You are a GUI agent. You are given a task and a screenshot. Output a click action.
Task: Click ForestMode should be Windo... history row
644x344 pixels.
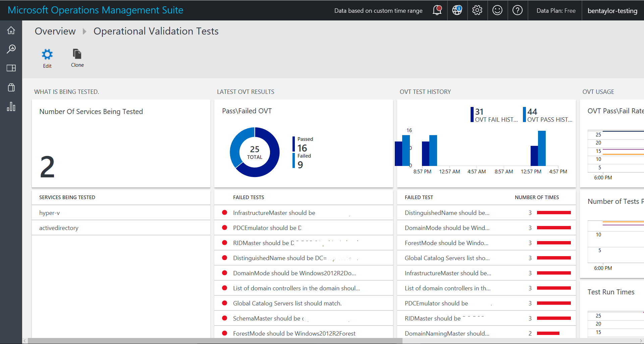(486, 243)
